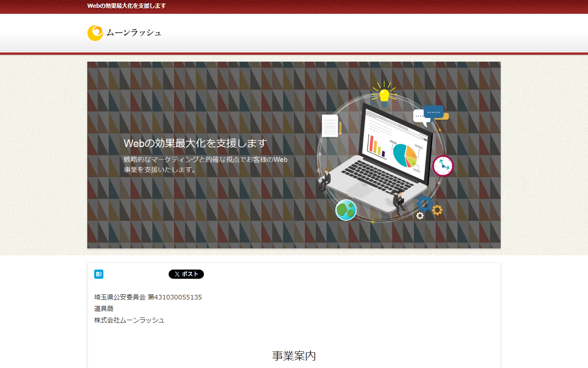
Task: Click hero heading Webの効果最大化を支援します
Action: click(195, 143)
